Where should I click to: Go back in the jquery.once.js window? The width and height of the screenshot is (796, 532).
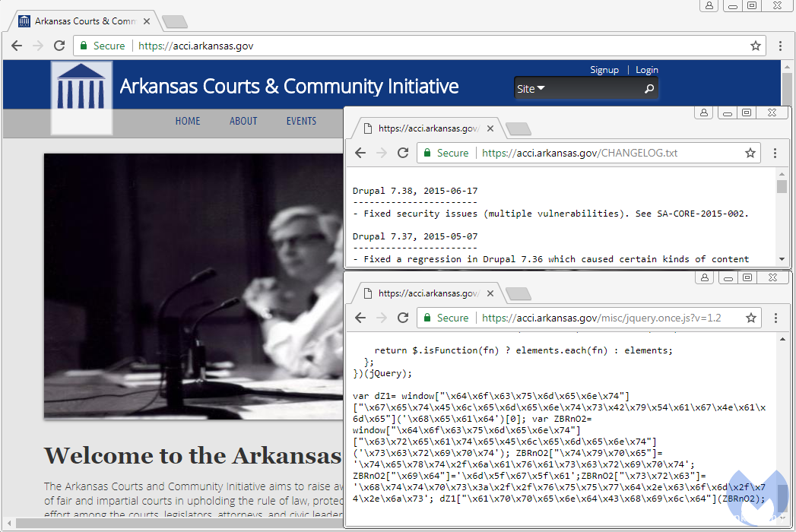[360, 318]
